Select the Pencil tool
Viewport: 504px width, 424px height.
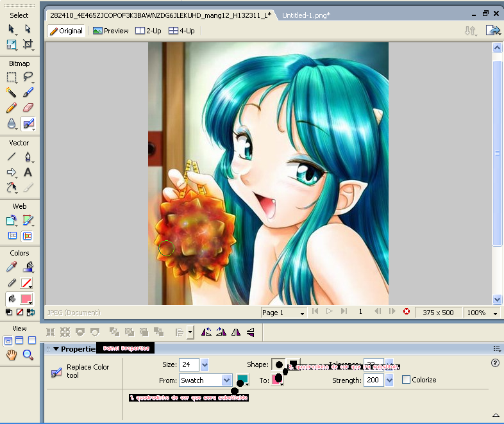[12, 108]
